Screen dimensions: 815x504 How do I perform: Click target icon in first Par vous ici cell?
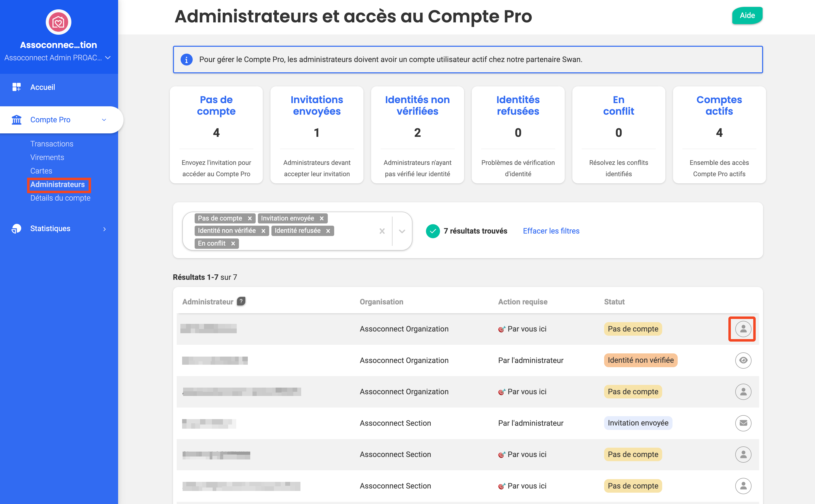502,329
